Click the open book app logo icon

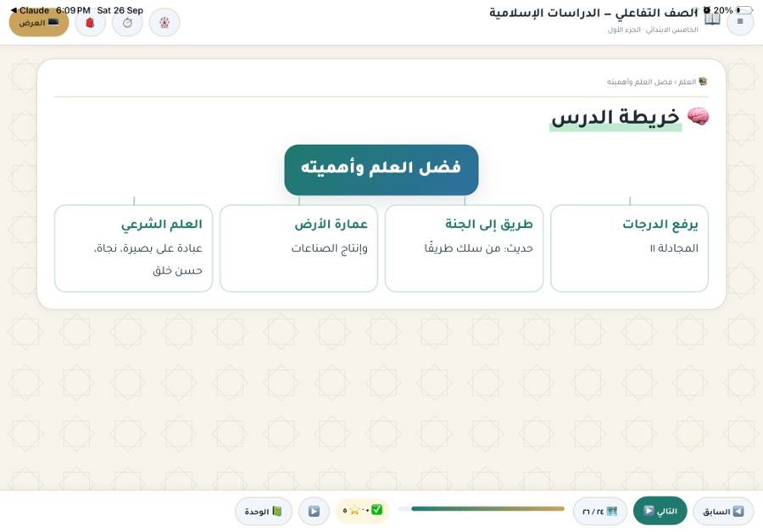click(713, 19)
